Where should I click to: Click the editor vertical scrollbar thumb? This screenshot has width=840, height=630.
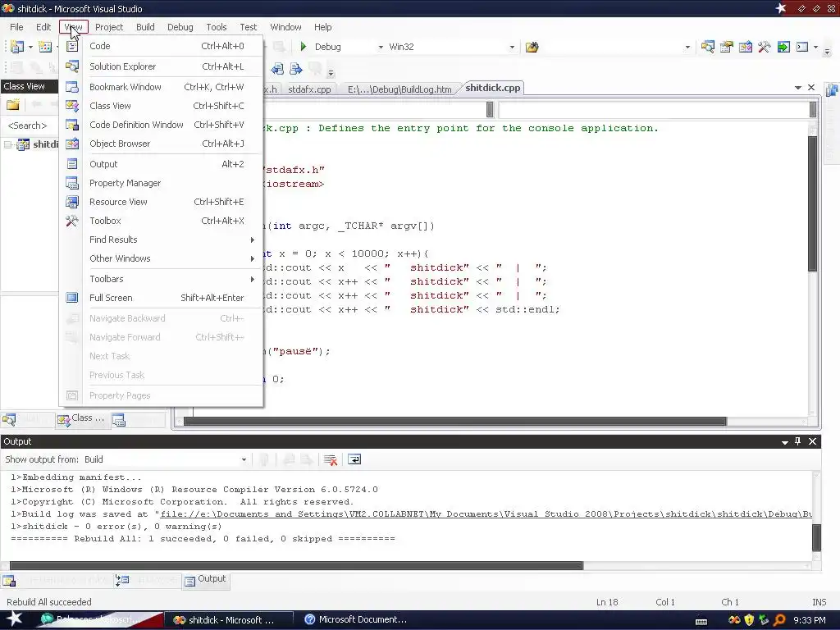813,203
